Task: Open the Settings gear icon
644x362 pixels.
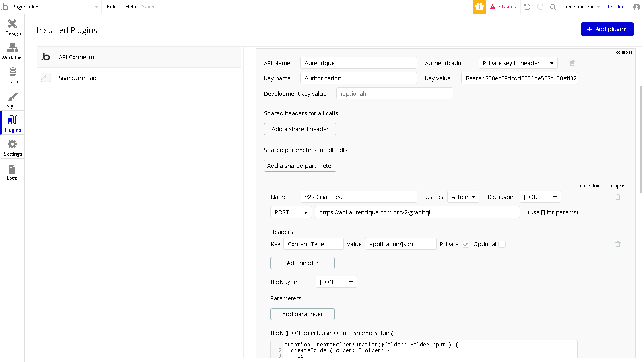Action: click(x=12, y=144)
